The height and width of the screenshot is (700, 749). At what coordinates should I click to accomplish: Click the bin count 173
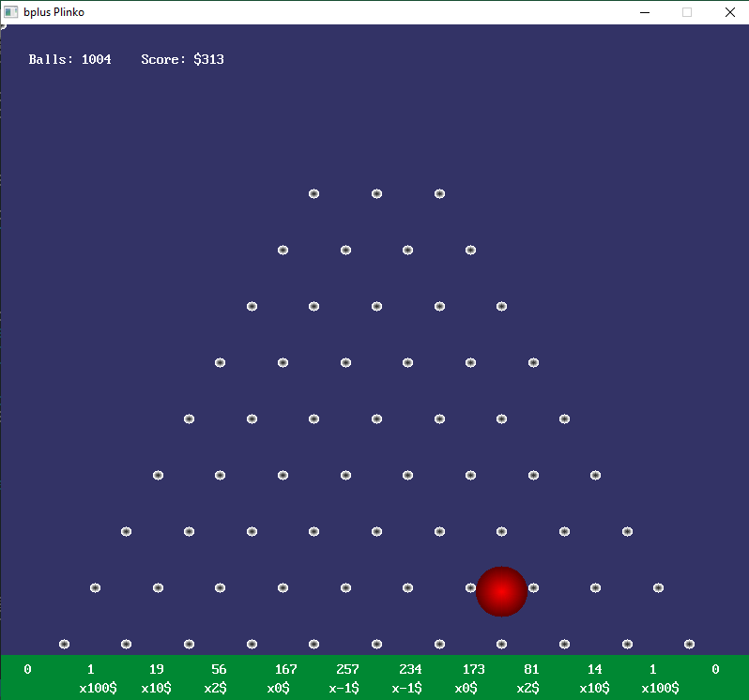click(473, 669)
